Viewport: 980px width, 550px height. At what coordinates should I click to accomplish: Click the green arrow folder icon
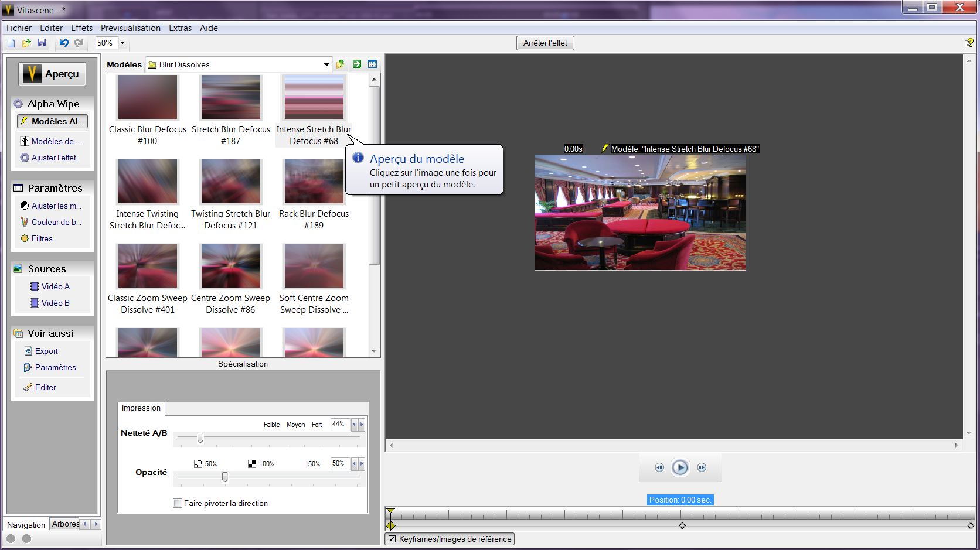(356, 64)
